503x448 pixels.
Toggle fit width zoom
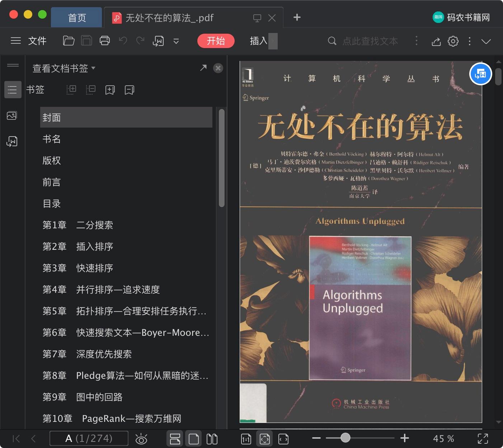point(283,439)
